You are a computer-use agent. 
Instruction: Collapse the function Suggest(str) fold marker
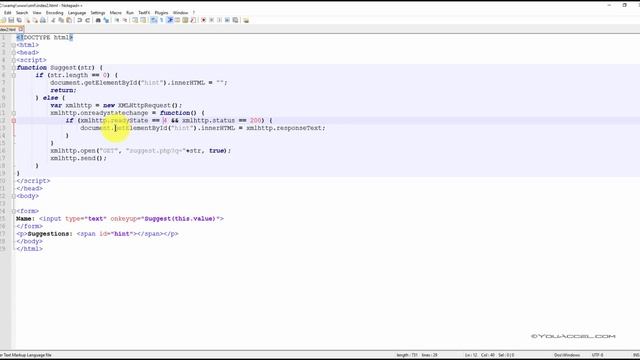pyautogui.click(x=13, y=68)
